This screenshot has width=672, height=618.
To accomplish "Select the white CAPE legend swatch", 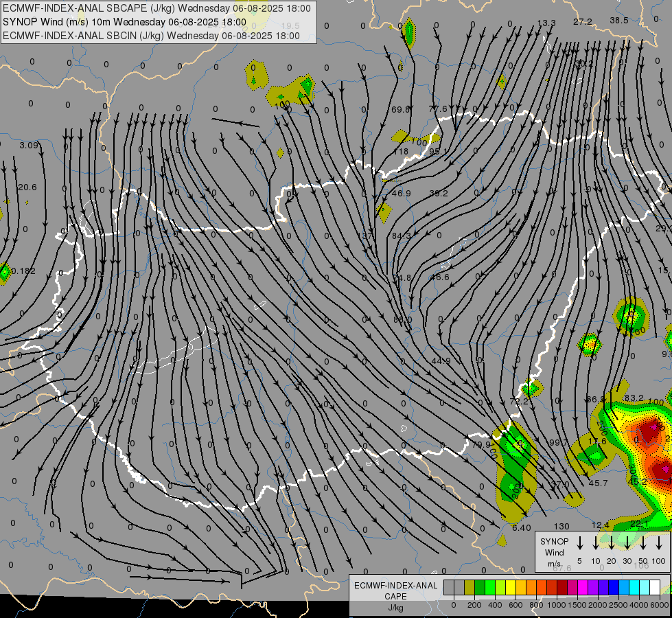I will pos(654,587).
